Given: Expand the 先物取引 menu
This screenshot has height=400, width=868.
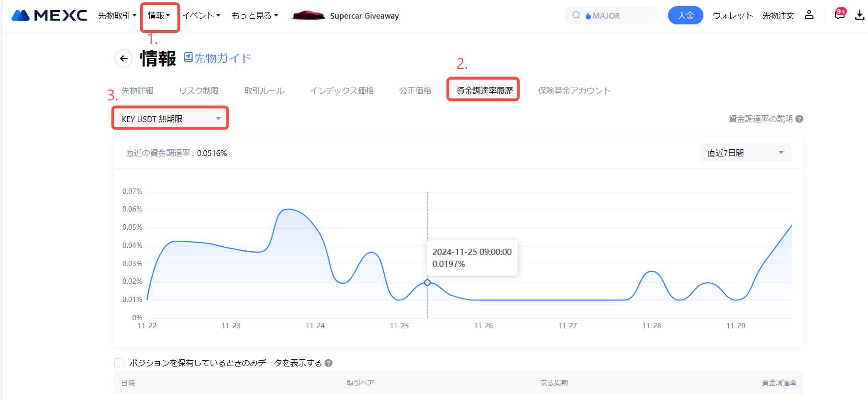Looking at the screenshot, I should 117,16.
